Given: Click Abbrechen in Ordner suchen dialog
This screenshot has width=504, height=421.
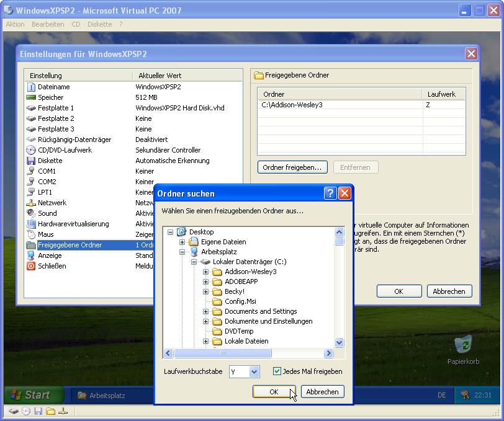Looking at the screenshot, I should tap(322, 392).
